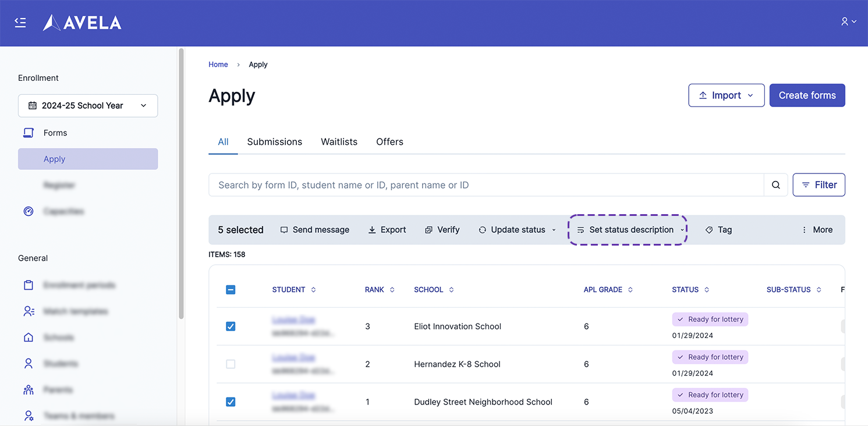This screenshot has width=868, height=426.
Task: Uncheck the Eliot Innovation School row
Action: tap(231, 326)
